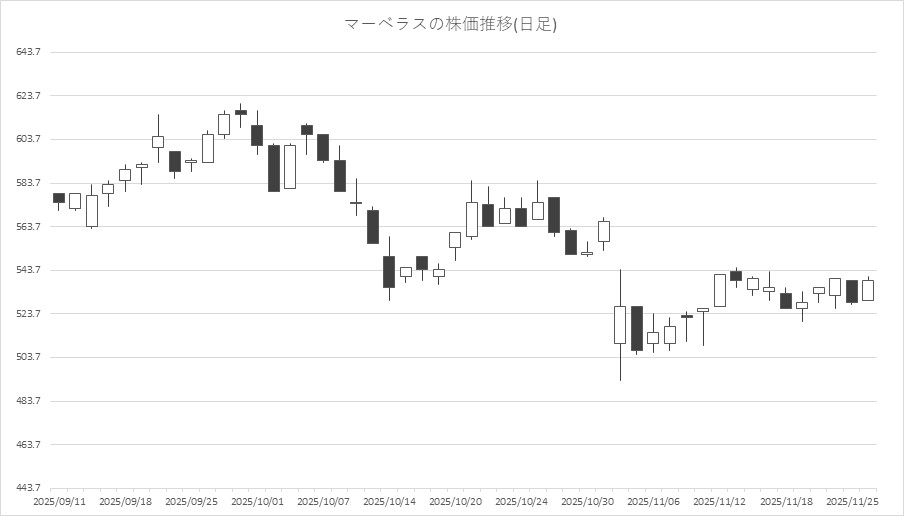Click the 2025/09/11 date label
Image resolution: width=904 pixels, height=516 pixels.
[x=58, y=500]
